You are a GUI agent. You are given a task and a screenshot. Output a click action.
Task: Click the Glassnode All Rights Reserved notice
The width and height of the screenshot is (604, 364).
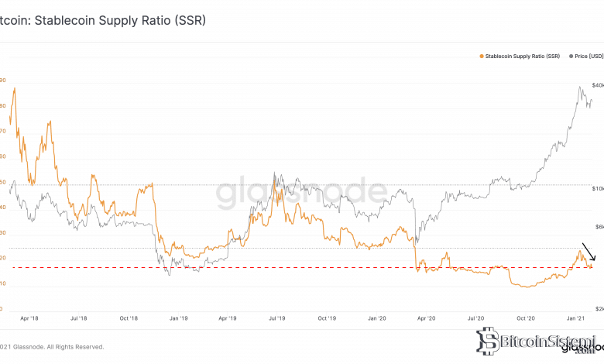(52, 346)
